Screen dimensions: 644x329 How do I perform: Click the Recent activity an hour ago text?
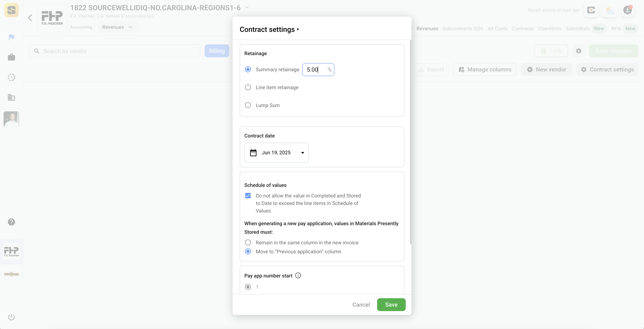pyautogui.click(x=553, y=10)
